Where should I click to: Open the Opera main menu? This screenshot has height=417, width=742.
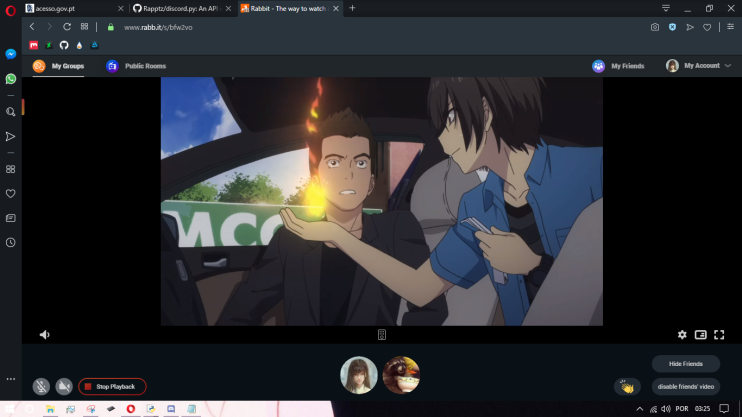coord(10,10)
